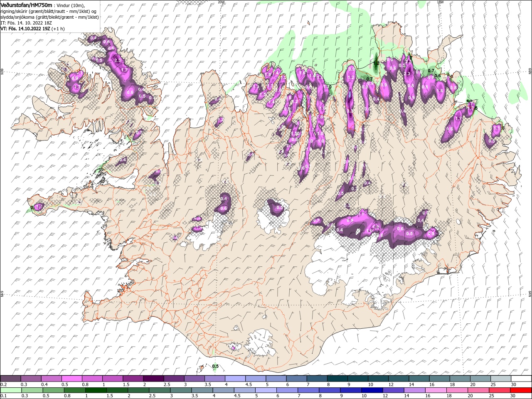Click the 10 label on the upper scale
Image resolution: width=532 pixels, height=399 pixels.
click(x=370, y=384)
